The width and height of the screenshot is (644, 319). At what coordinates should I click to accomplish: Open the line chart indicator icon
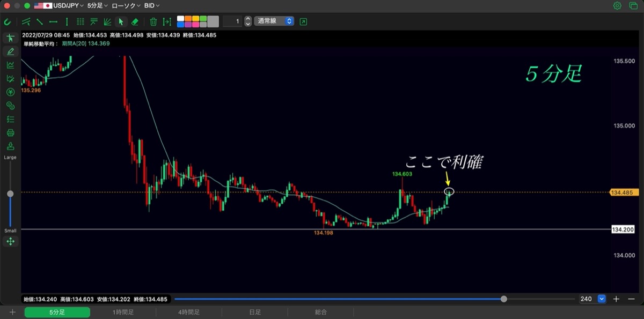pyautogui.click(x=10, y=65)
